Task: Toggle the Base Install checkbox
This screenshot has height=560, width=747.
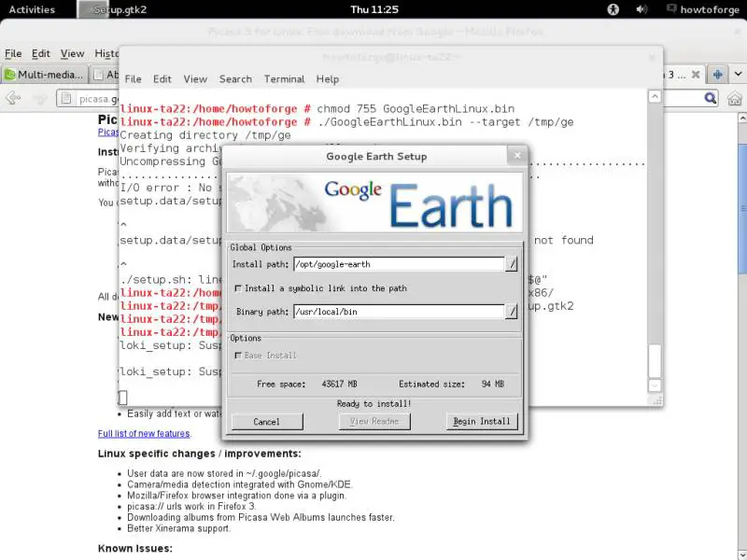Action: 238,356
